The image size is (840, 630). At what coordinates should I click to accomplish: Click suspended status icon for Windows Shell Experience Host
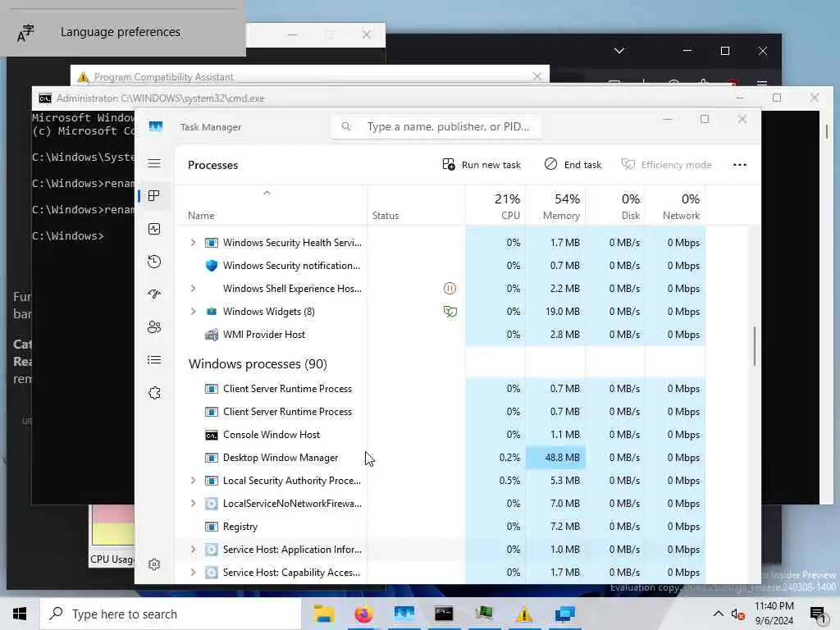pyautogui.click(x=450, y=289)
